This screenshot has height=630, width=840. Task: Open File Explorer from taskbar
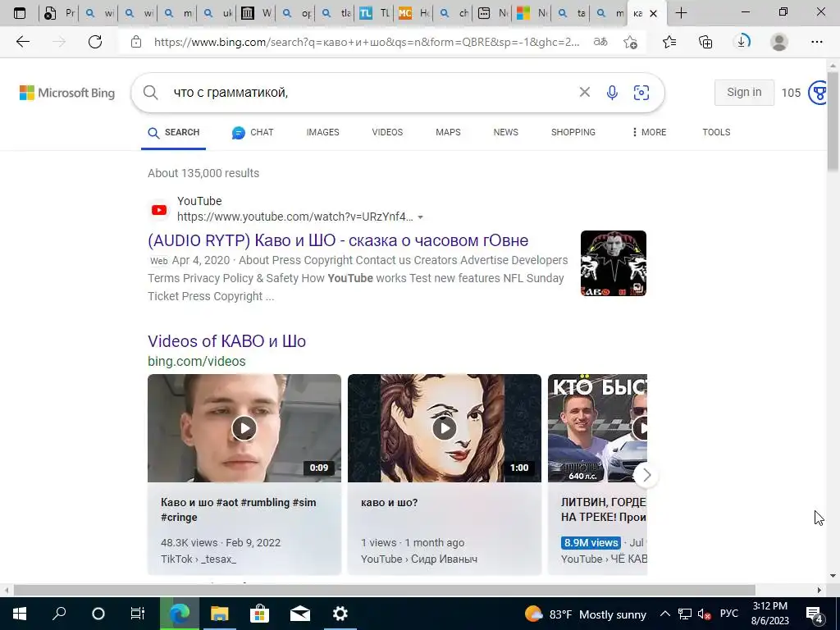pos(219,614)
